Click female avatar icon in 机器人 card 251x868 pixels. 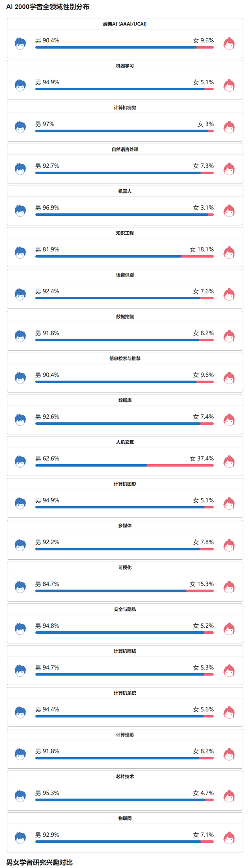(x=229, y=211)
